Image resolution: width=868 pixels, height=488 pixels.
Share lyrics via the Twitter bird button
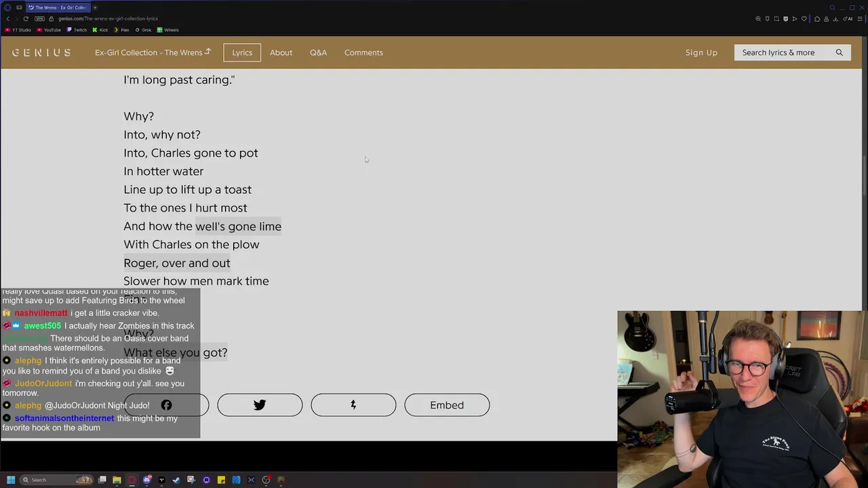point(260,405)
